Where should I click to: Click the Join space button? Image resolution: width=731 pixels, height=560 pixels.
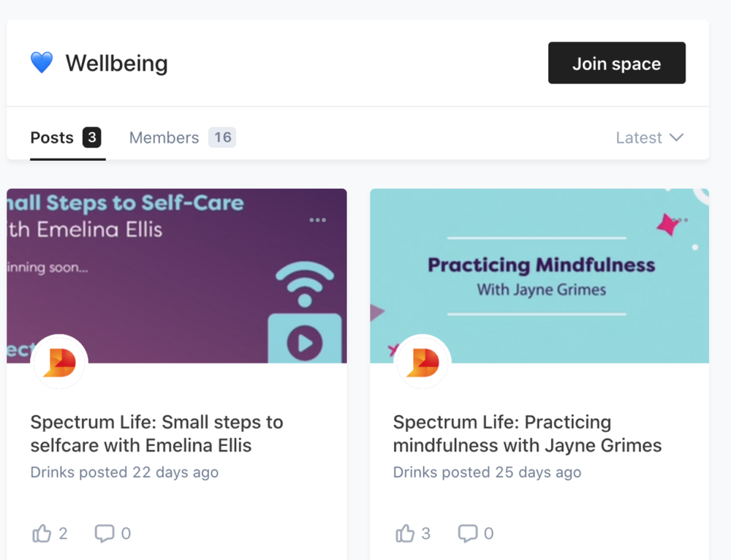tap(617, 63)
